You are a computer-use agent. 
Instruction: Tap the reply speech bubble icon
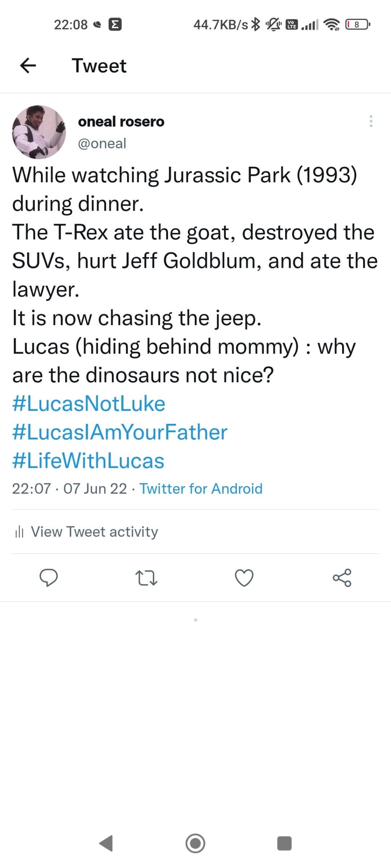point(48,577)
